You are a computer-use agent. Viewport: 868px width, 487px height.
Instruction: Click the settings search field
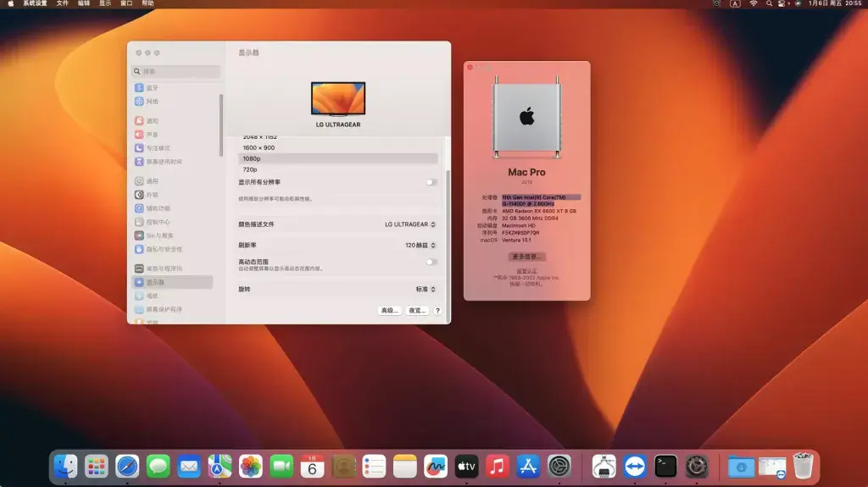[176, 71]
